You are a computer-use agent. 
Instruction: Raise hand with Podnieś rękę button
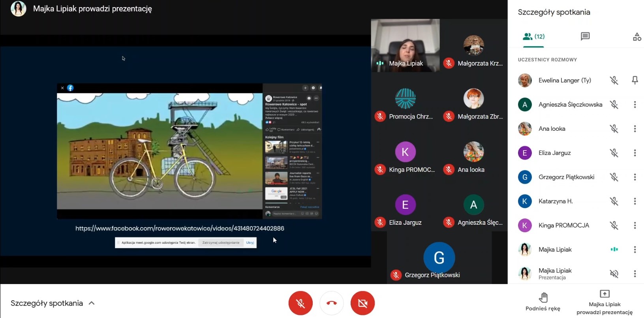pyautogui.click(x=543, y=302)
